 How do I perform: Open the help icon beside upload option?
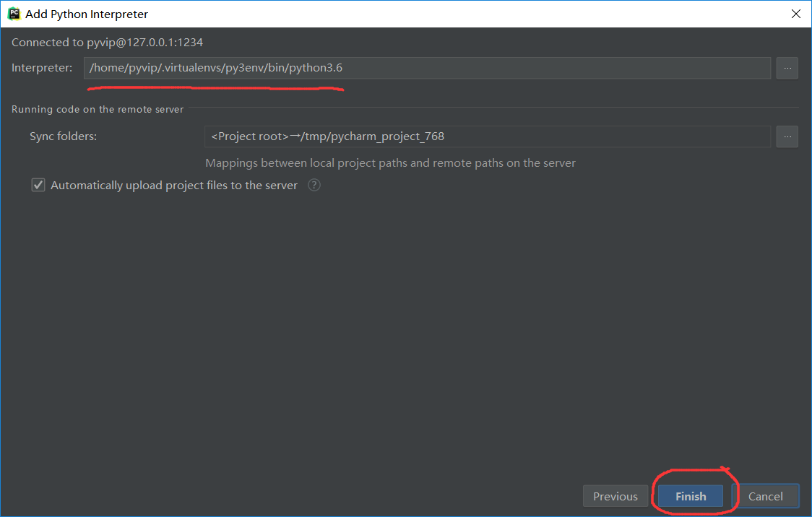(314, 186)
